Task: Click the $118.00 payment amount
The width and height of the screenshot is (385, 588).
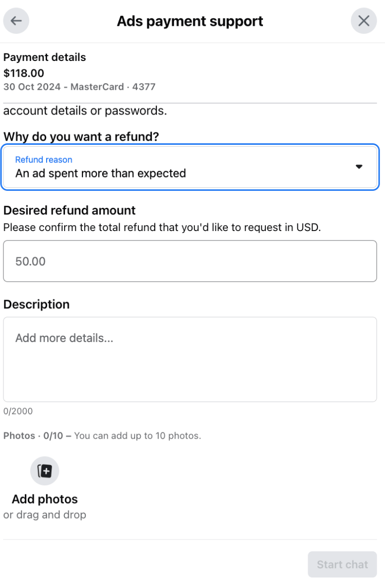Action: pos(24,72)
